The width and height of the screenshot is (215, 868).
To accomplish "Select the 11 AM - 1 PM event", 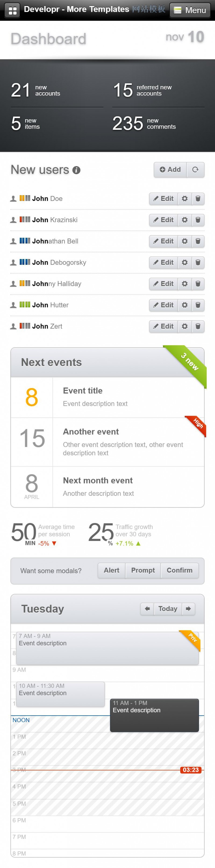I will (x=154, y=715).
